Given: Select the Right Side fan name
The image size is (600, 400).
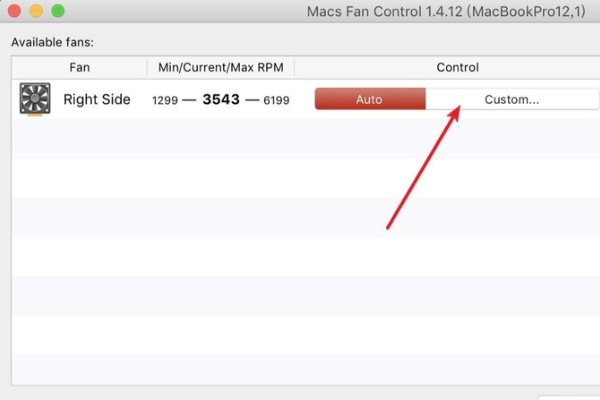Looking at the screenshot, I should coord(94,100).
